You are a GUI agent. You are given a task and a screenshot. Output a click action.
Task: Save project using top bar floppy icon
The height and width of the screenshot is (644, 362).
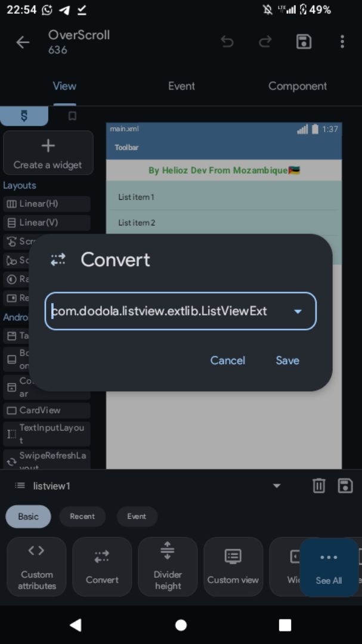tap(304, 42)
